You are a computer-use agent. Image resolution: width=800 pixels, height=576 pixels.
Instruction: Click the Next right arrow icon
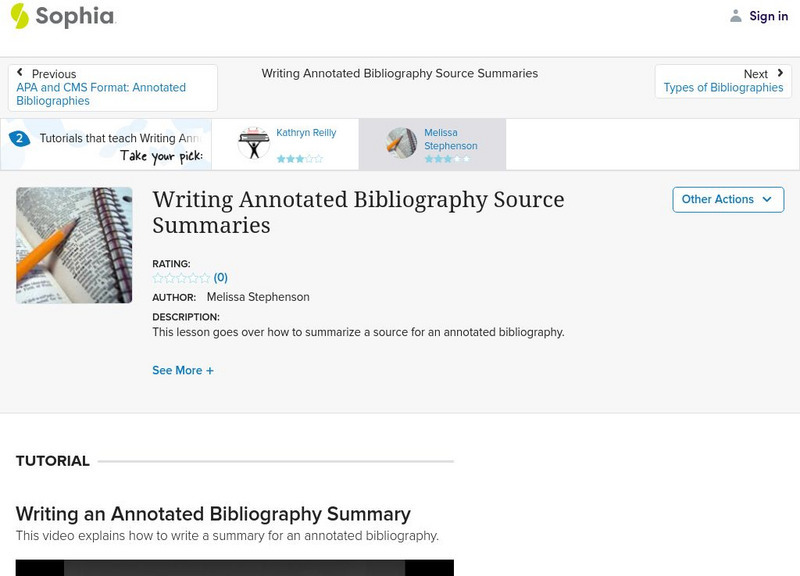[780, 73]
